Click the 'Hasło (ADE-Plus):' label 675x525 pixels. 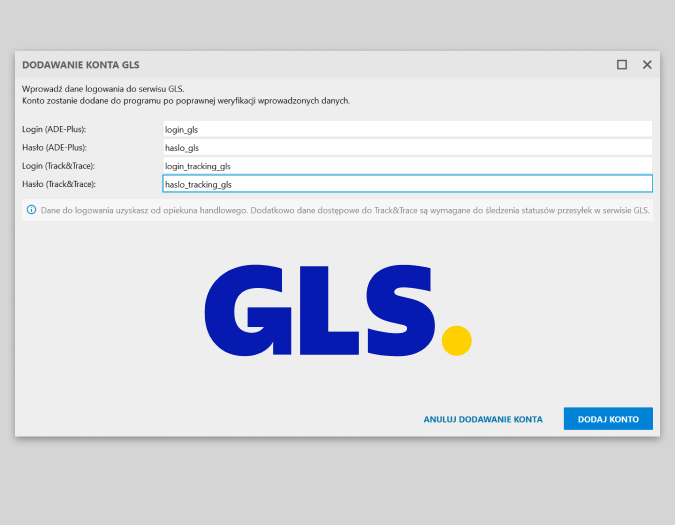(x=55, y=148)
